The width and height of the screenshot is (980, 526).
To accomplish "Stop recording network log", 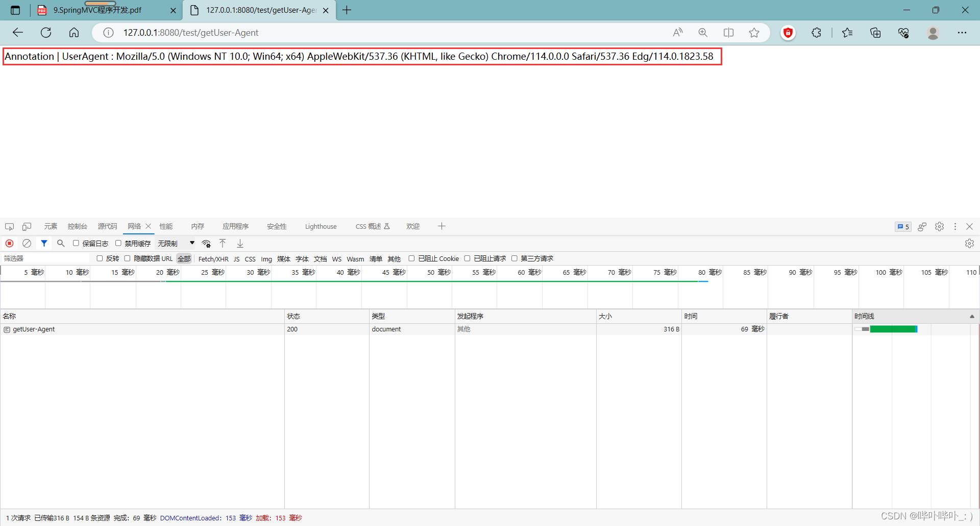I will (x=9, y=243).
